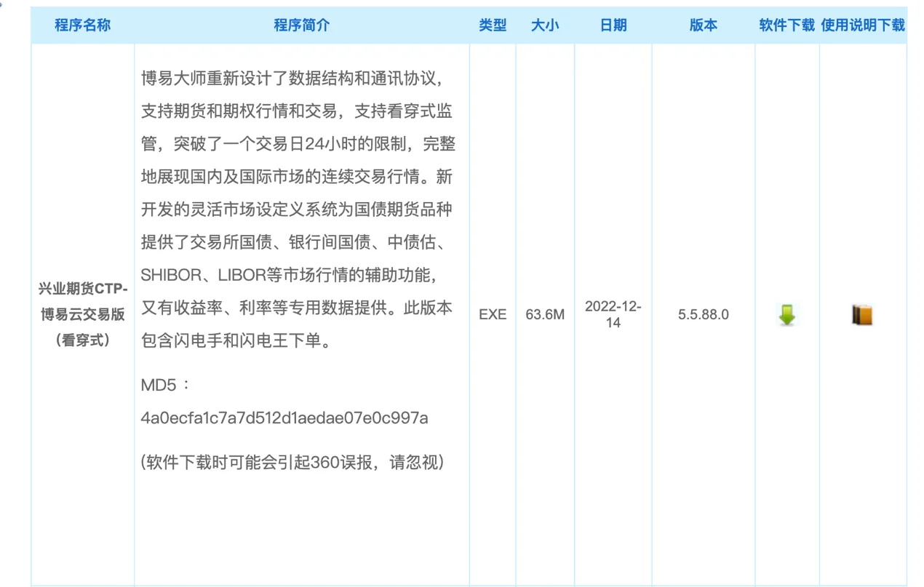Viewport: 924px width, 587px height.
Task: Click the 63.6M size value
Action: point(545,315)
